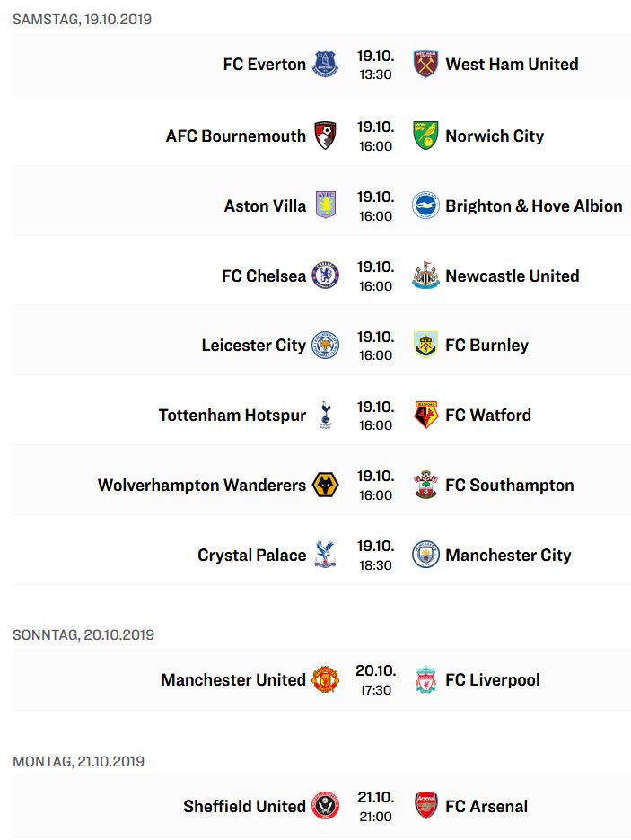Select the Manchester City badge

tap(425, 555)
